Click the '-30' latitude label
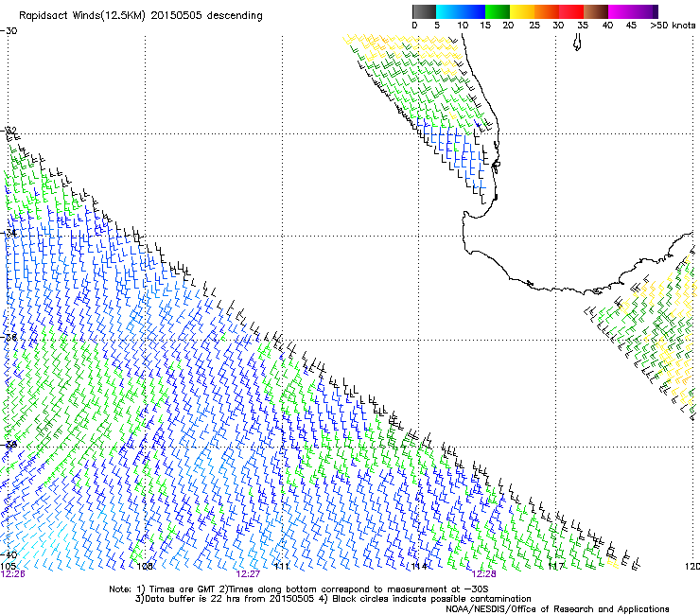The image size is (700, 615). pyautogui.click(x=9, y=31)
